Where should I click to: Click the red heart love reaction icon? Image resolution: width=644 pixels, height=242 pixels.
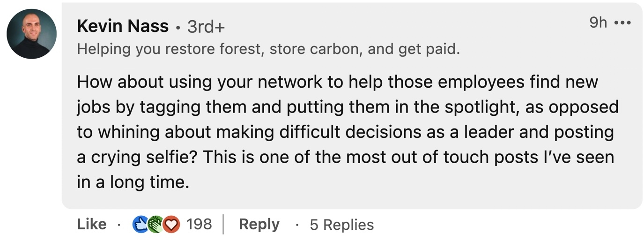(171, 225)
